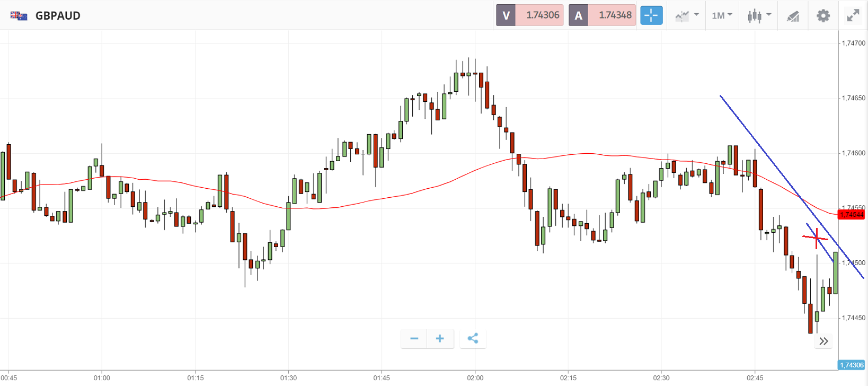The image size is (868, 386).
Task: Click the red 1.74544 moving average price tag
Action: (852, 215)
